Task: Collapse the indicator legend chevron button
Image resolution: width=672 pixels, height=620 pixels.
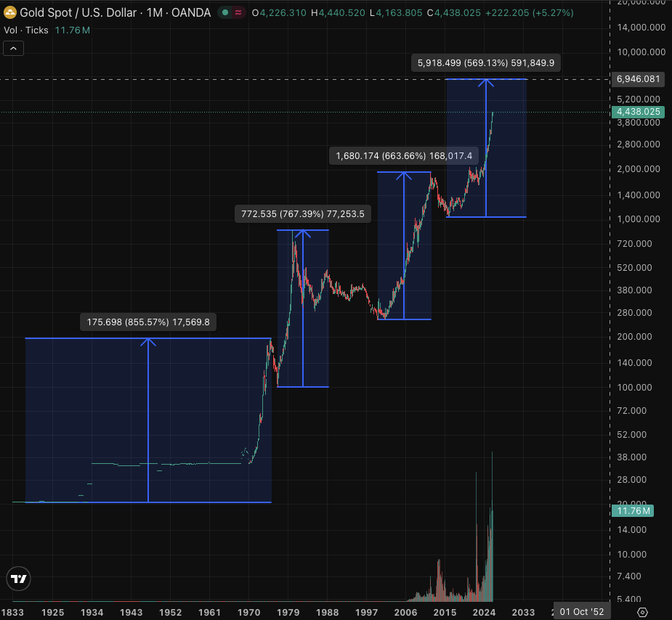Action: click(x=13, y=49)
